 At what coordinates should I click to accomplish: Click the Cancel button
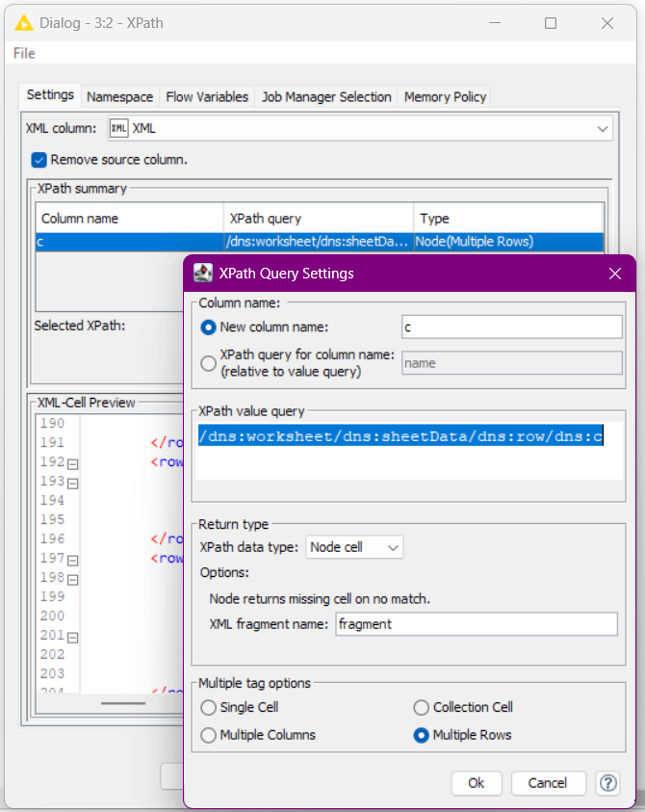click(x=548, y=783)
